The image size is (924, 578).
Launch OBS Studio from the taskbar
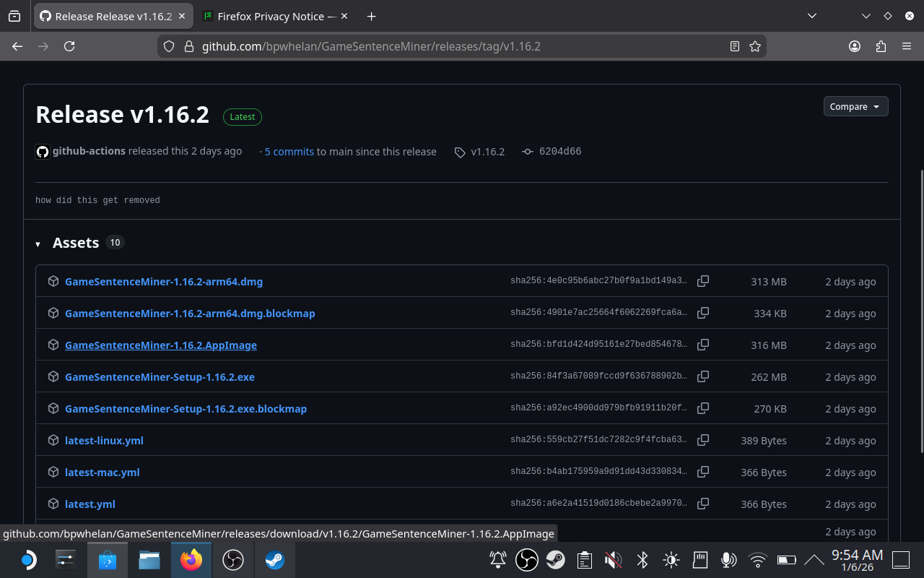tap(232, 560)
